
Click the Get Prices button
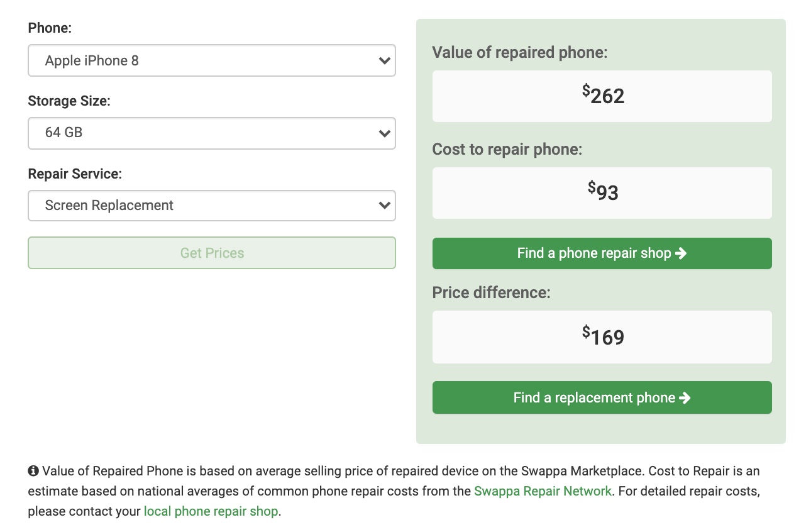pos(212,253)
